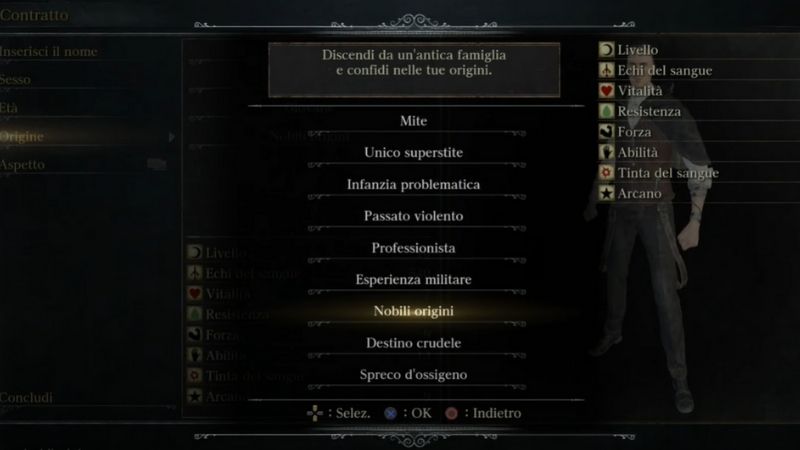The image size is (800, 450).
Task: Click the Livello crescent moon icon
Action: [606, 49]
